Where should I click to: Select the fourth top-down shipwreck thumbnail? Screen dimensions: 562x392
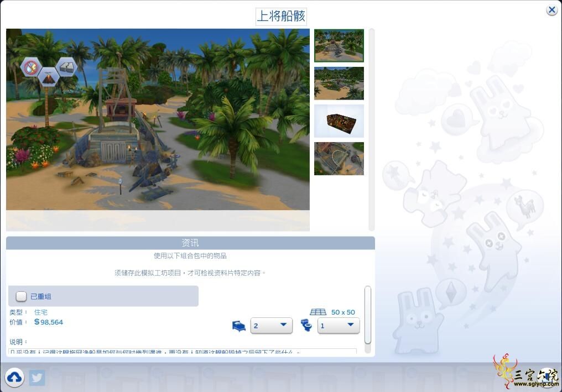(339, 159)
